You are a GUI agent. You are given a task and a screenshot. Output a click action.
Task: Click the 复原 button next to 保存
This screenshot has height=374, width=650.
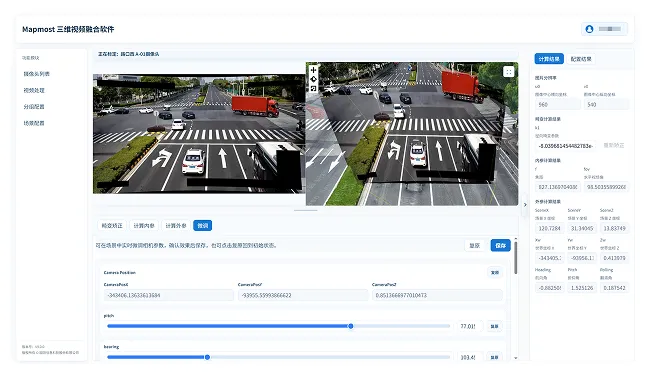tap(475, 245)
